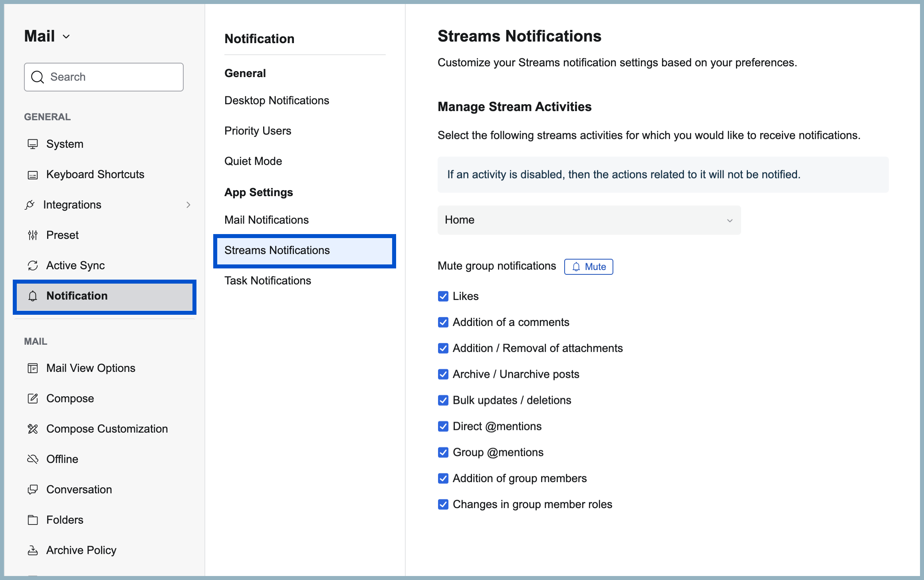Open Desktop Notifications settings

(277, 100)
